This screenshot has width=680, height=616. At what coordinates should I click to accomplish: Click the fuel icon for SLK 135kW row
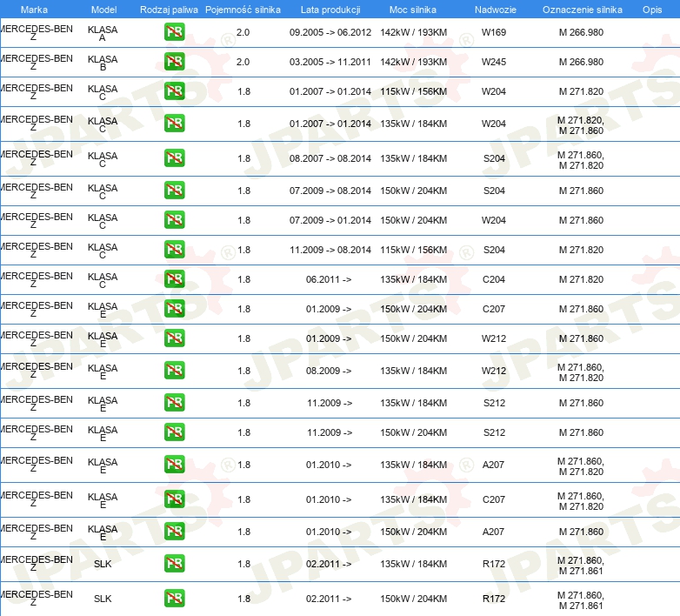[174, 564]
